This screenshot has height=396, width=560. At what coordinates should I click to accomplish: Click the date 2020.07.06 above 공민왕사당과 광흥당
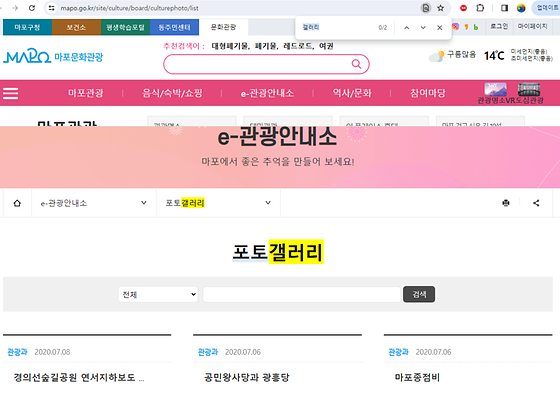pos(243,352)
